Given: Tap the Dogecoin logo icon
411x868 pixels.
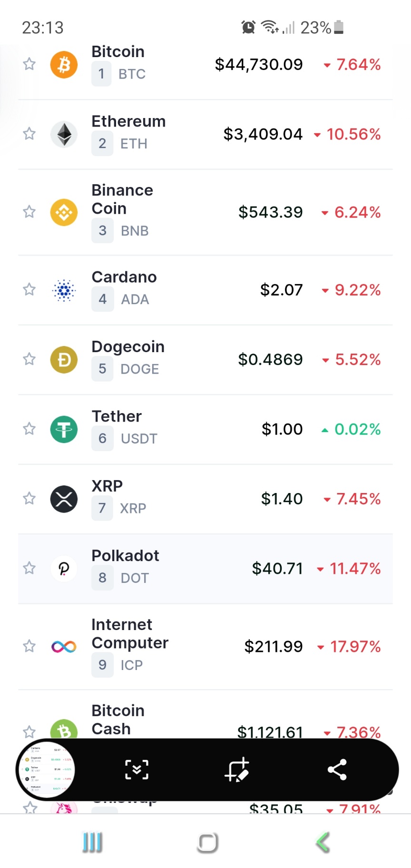Looking at the screenshot, I should [64, 359].
